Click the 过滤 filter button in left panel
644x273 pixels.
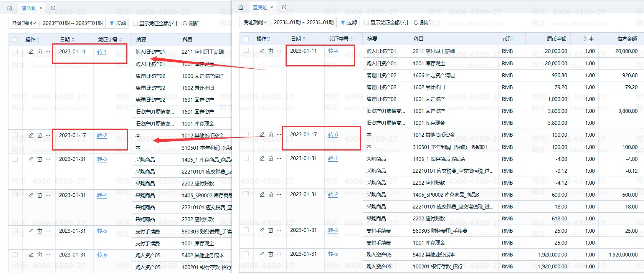[x=118, y=23]
